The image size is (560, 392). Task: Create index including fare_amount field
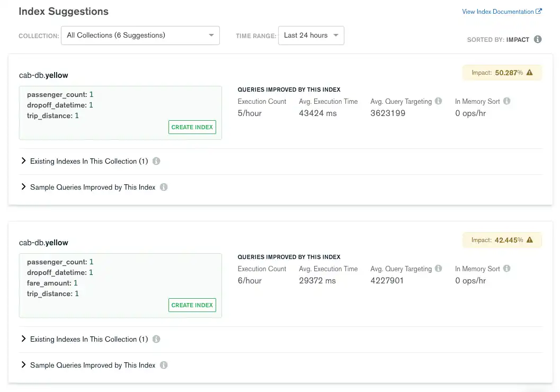pos(192,305)
